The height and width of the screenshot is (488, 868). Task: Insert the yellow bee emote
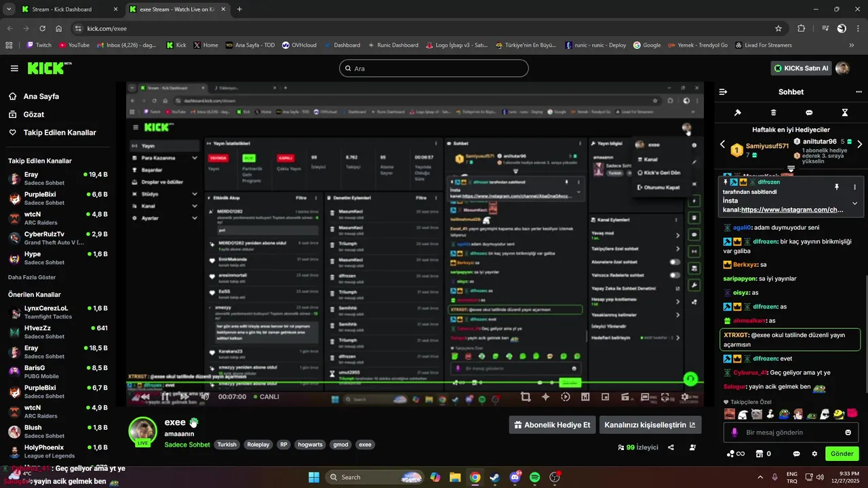(838, 414)
